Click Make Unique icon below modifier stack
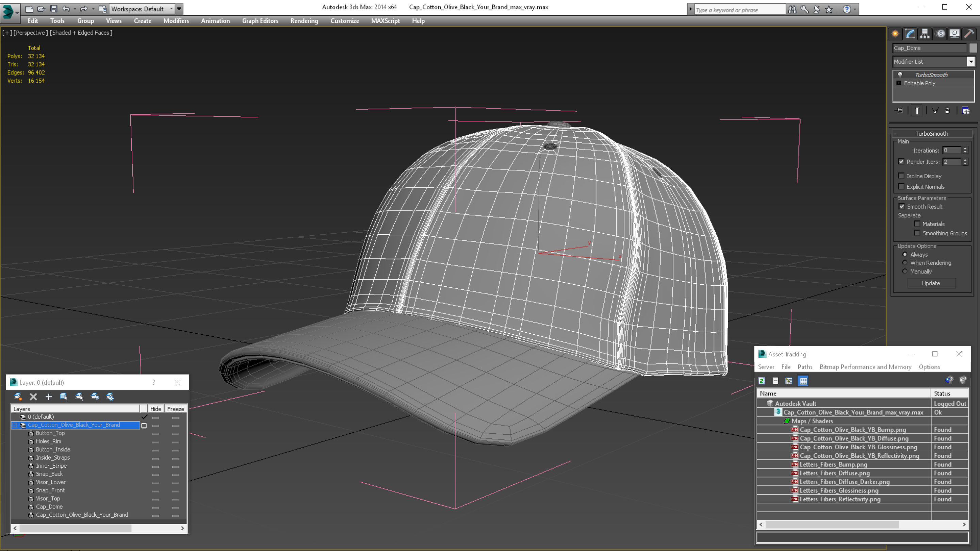Image resolution: width=980 pixels, height=551 pixels. pos(935,111)
